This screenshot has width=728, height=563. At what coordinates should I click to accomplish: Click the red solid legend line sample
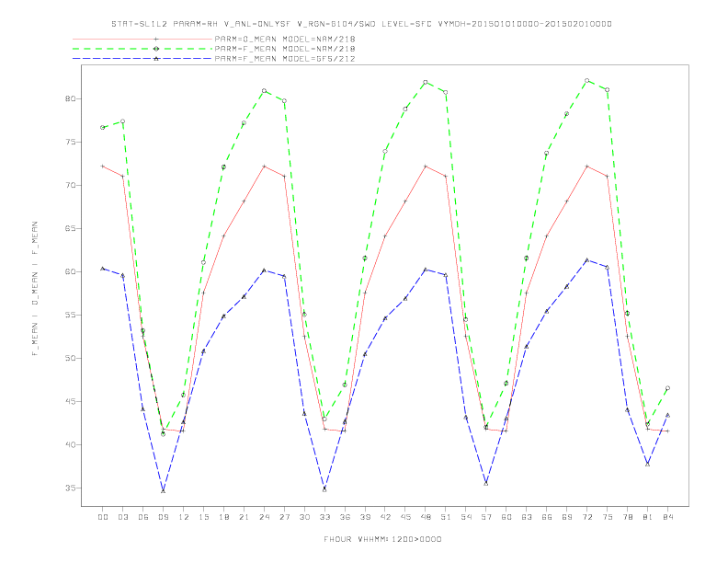(x=142, y=39)
